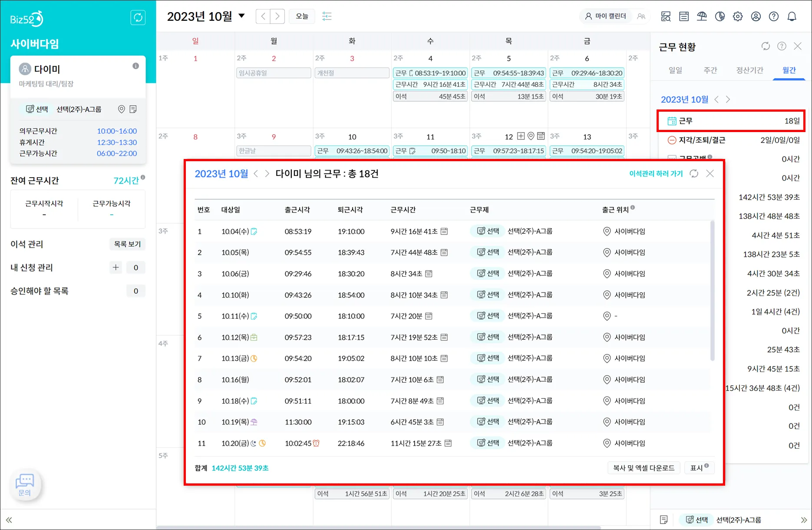812x530 pixels.
Task: Click 복사 및 엑셀 다운로드
Action: pos(644,468)
